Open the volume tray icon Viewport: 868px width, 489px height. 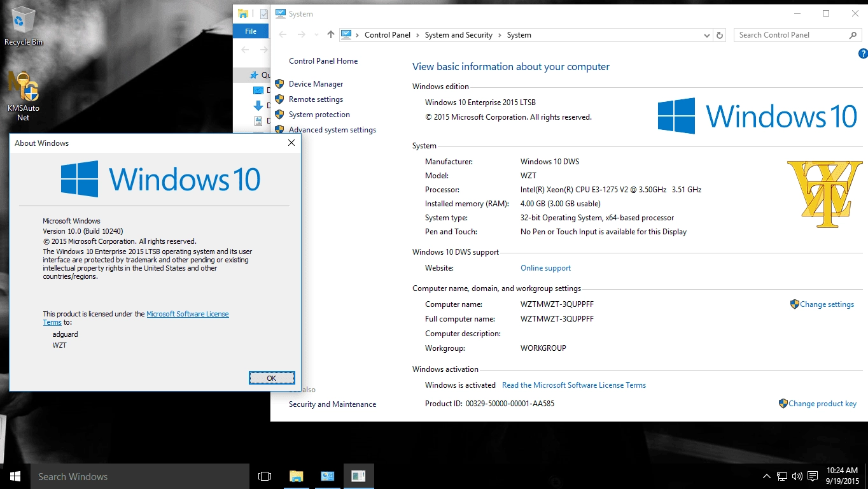click(797, 476)
